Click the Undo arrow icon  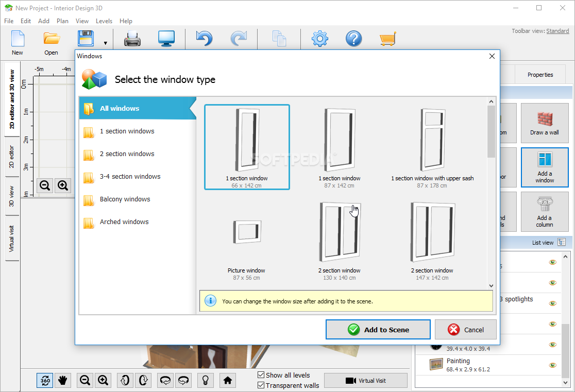(204, 39)
